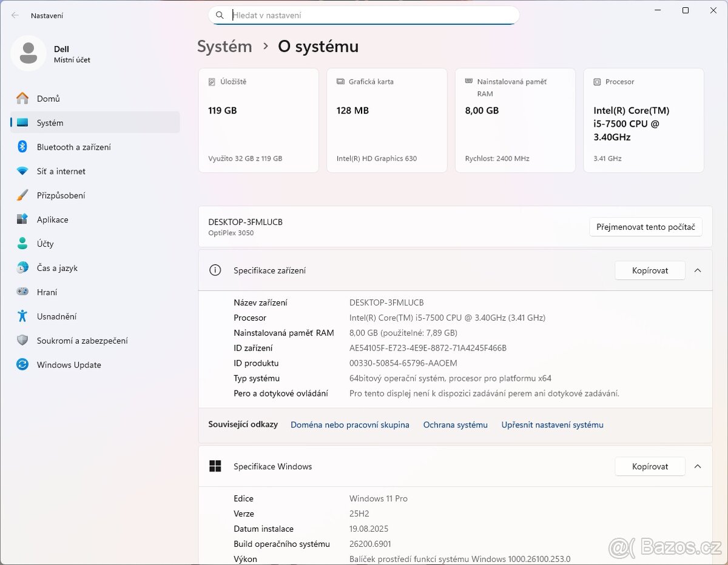728x565 pixels.
Task: Click the Hledat v nastavení search field
Action: coord(364,15)
